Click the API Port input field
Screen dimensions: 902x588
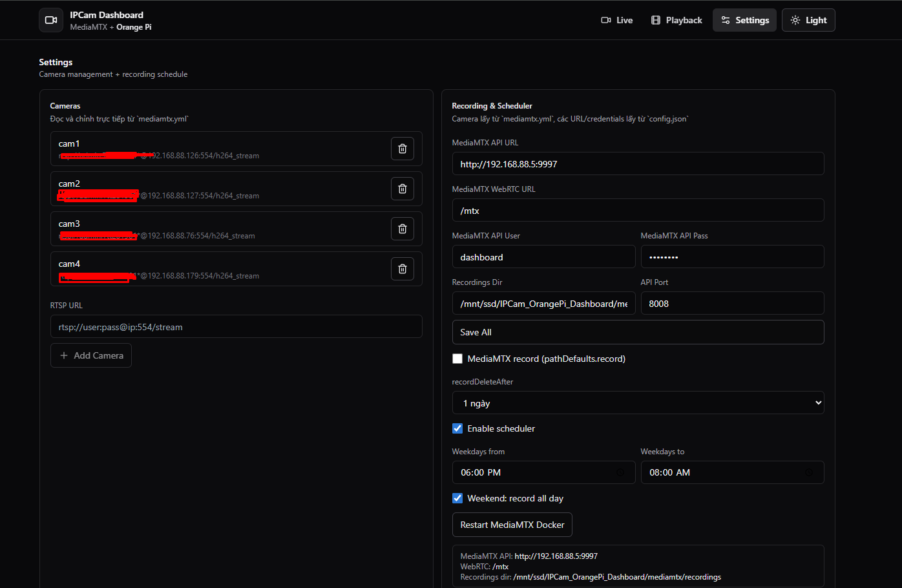(733, 304)
